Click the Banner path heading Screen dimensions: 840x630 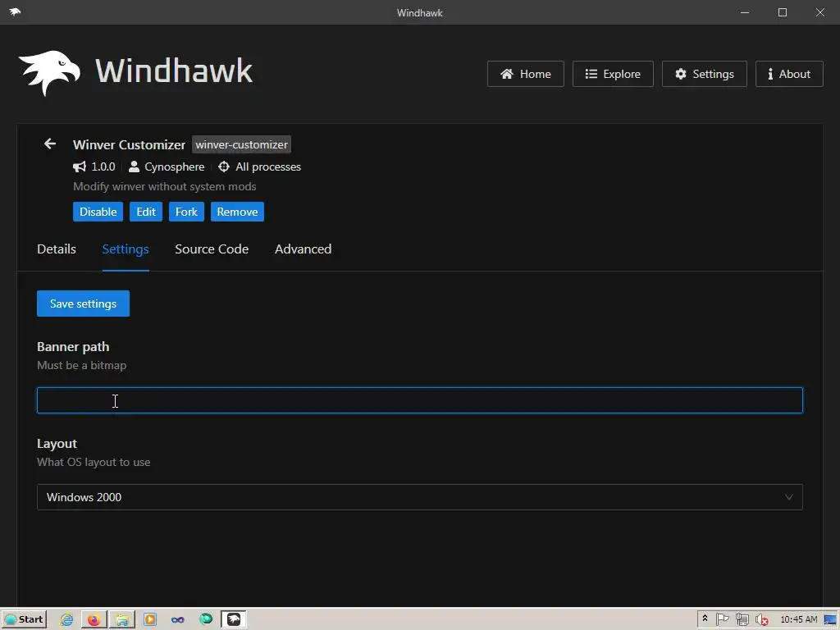[73, 347]
